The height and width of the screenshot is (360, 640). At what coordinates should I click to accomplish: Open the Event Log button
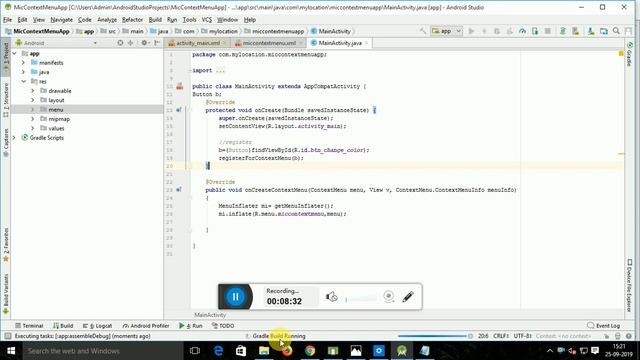[603, 326]
